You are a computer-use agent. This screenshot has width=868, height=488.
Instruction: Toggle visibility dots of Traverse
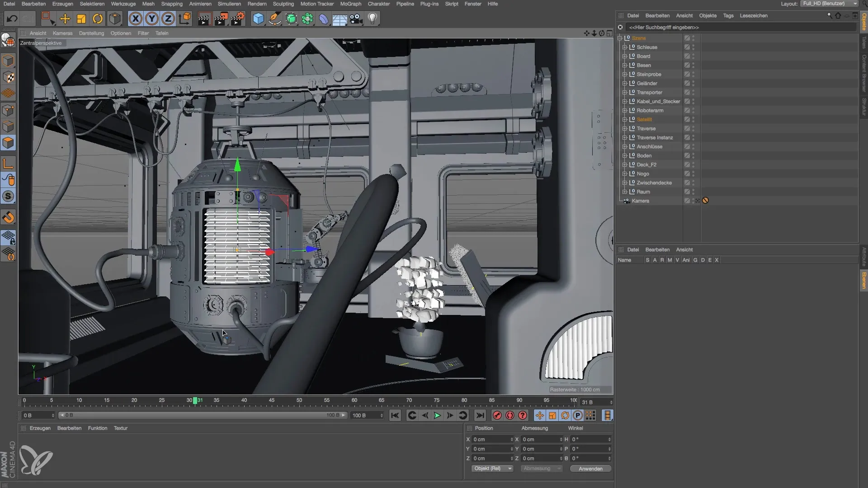tap(693, 128)
